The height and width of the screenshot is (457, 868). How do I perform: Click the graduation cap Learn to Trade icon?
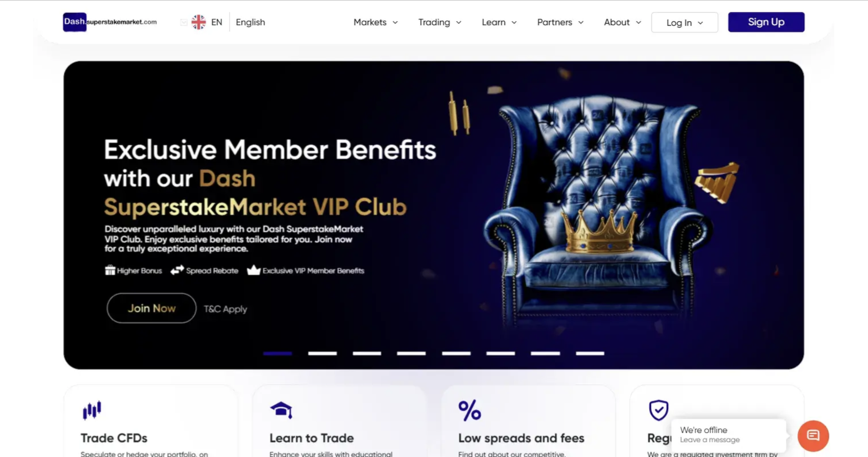coord(281,410)
